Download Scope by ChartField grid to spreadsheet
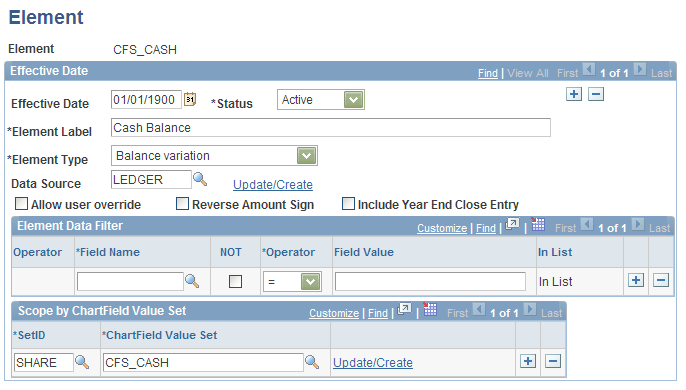The height and width of the screenshot is (390, 686). pyautogui.click(x=430, y=309)
